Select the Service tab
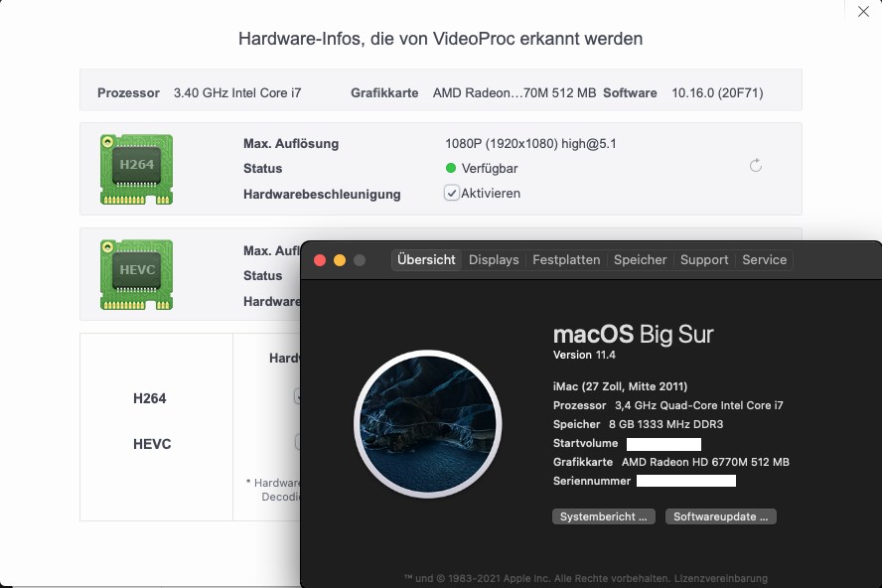882x588 pixels. (x=765, y=260)
